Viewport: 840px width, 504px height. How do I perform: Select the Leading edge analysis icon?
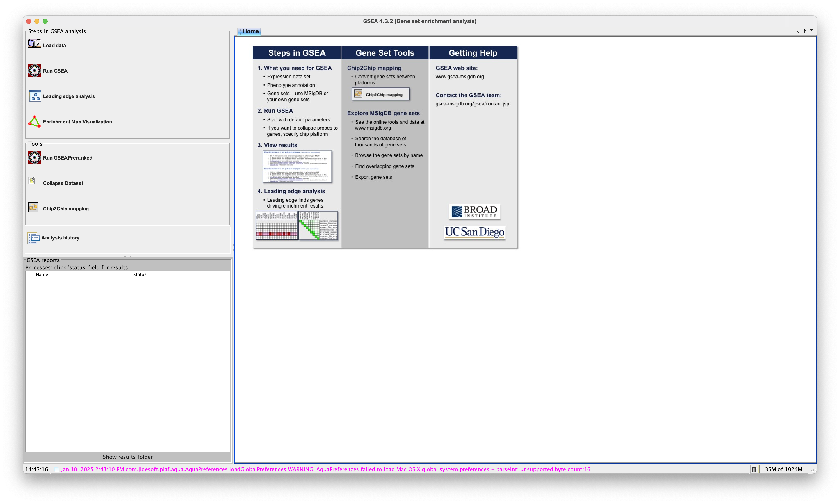35,96
